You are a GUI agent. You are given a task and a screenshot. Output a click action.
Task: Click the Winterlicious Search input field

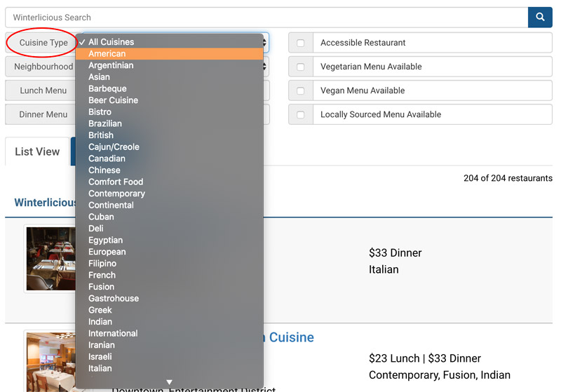(x=266, y=17)
